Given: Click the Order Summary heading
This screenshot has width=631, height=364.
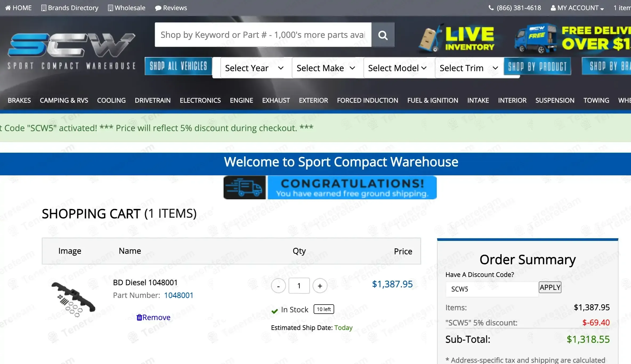Looking at the screenshot, I should [x=528, y=259].
